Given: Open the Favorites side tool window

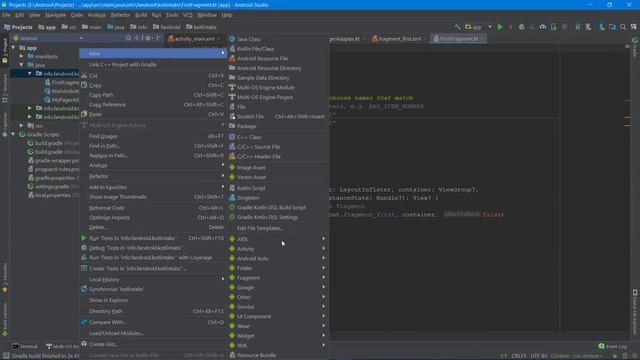Looking at the screenshot, I should tap(5, 279).
